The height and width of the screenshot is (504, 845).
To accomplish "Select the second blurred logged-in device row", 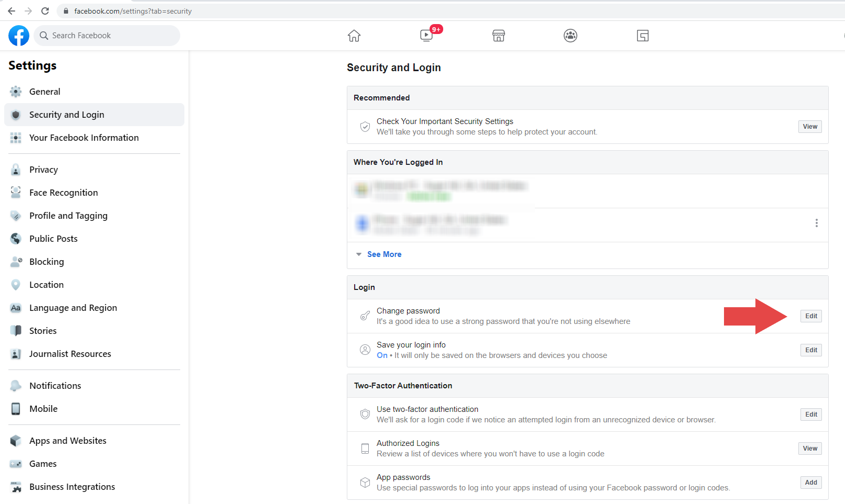I will pyautogui.click(x=588, y=225).
